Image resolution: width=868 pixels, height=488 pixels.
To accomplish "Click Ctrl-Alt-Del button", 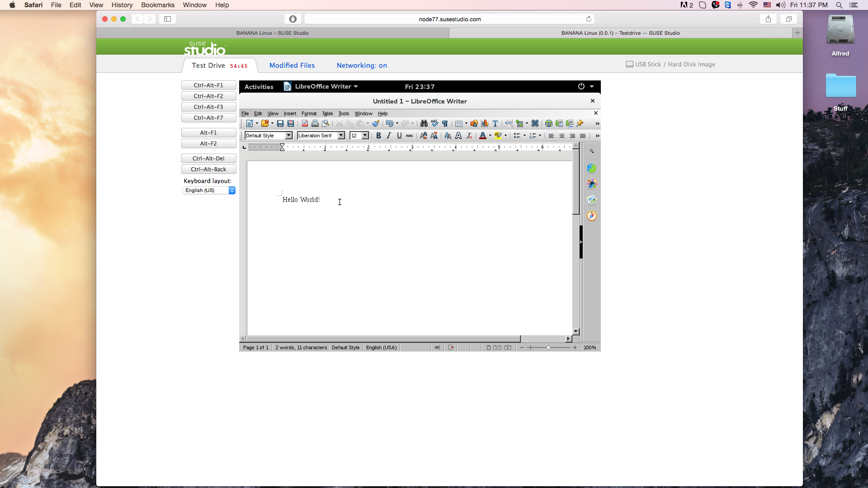I will pyautogui.click(x=208, y=158).
